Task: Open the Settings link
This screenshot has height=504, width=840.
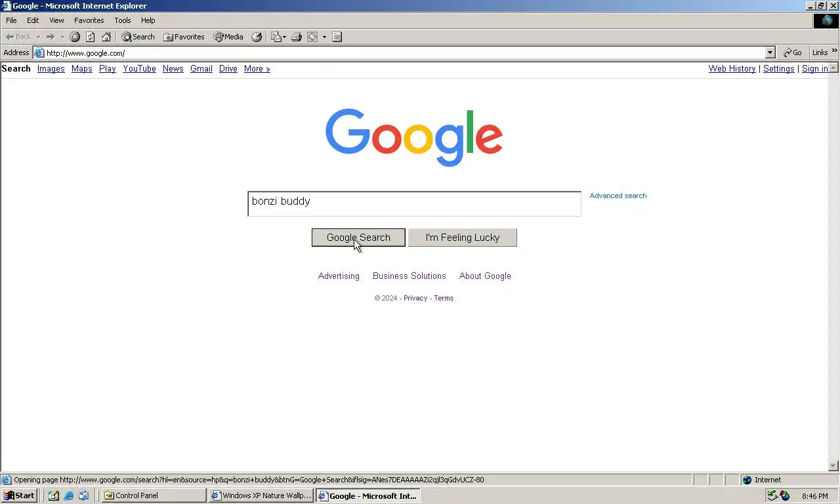Action: point(779,68)
